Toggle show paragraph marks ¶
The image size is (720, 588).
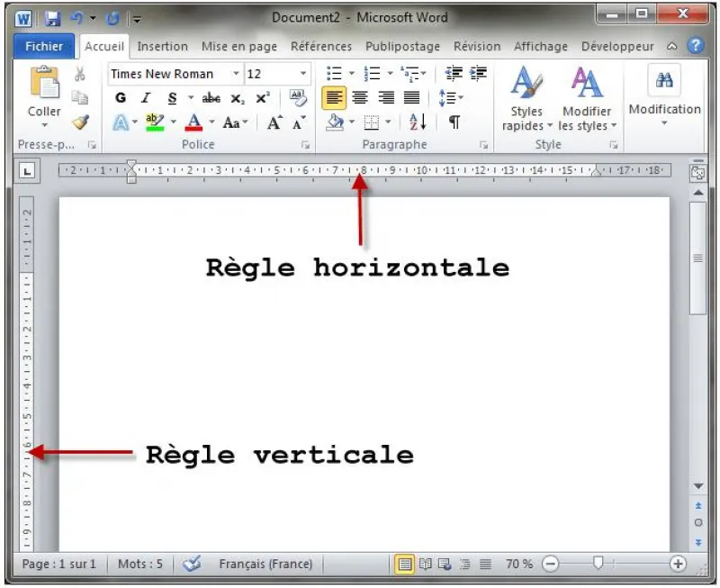(454, 122)
